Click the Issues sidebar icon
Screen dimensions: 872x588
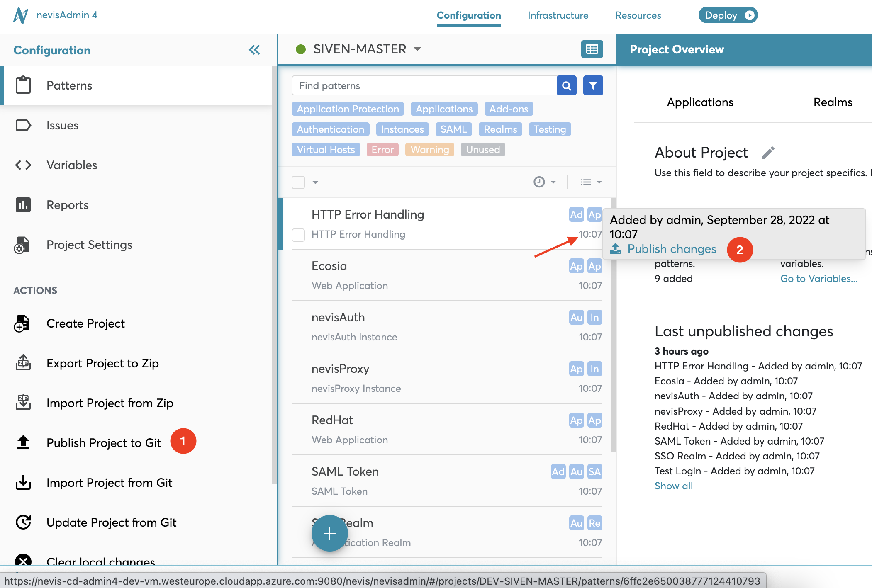23,125
